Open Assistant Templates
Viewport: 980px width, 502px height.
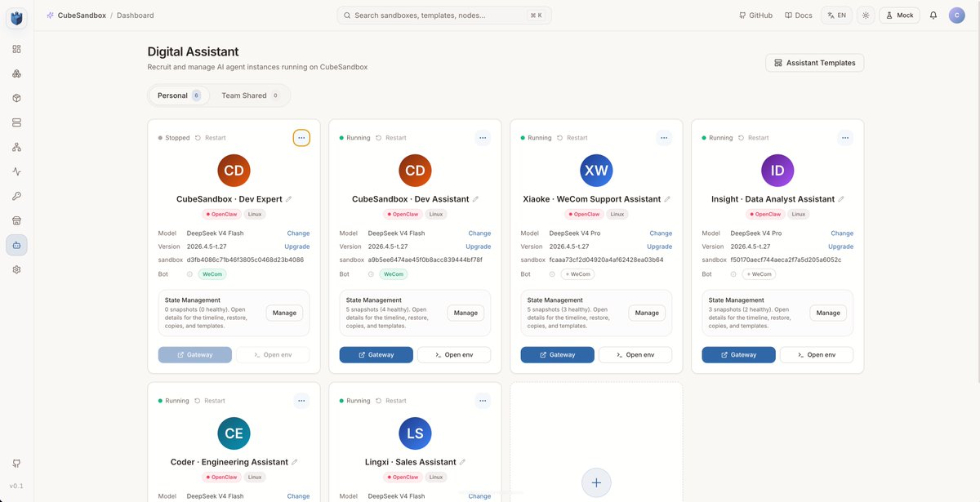click(x=814, y=63)
